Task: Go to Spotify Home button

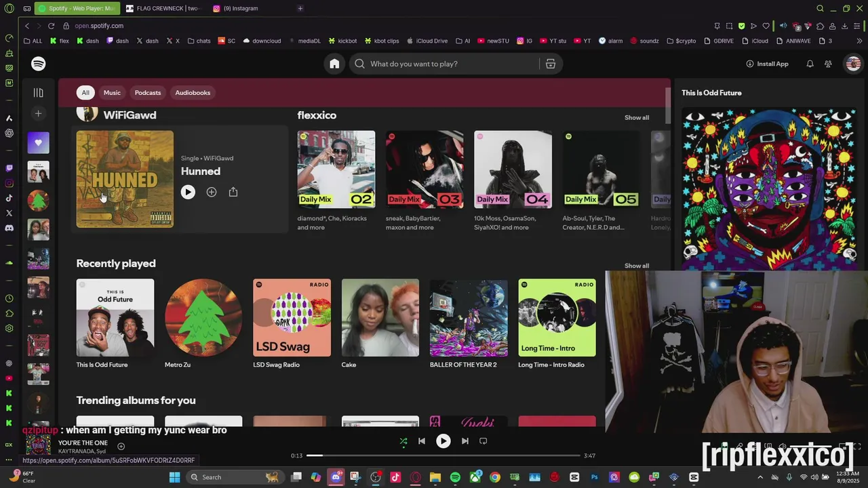Action: (334, 64)
